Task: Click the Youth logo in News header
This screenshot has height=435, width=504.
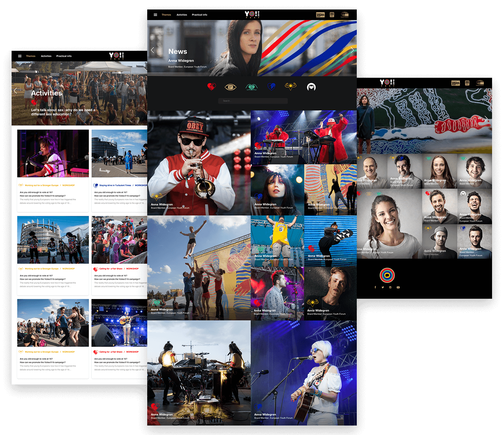Action: pos(320,15)
